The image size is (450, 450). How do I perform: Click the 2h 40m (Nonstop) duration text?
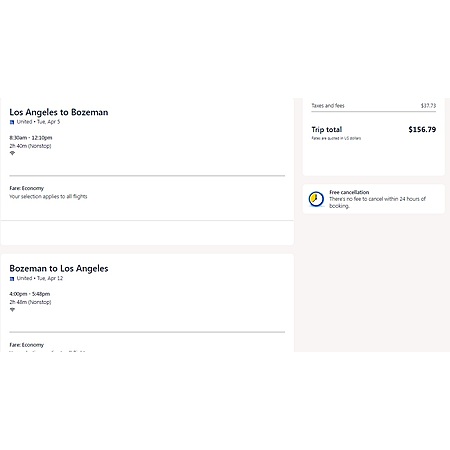coord(30,146)
